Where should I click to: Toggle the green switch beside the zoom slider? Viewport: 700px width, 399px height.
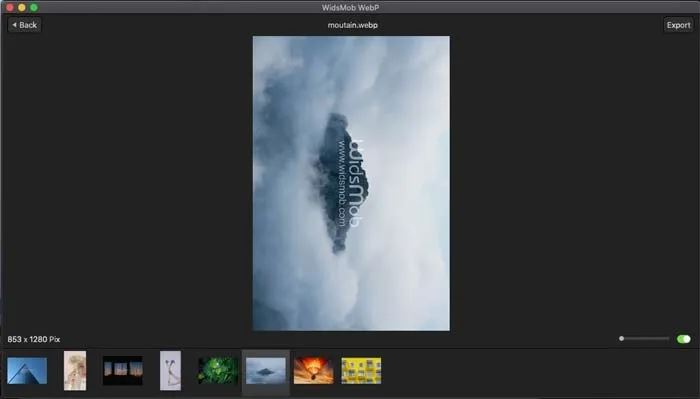click(683, 339)
